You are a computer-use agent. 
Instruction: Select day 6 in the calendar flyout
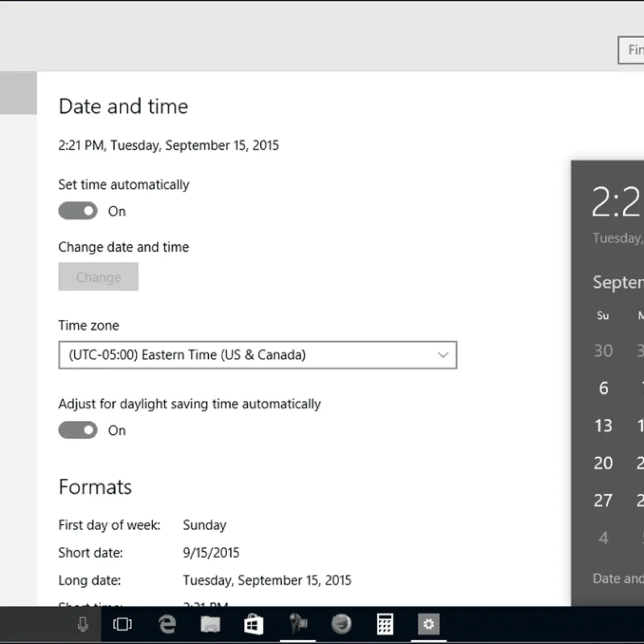[x=603, y=388]
